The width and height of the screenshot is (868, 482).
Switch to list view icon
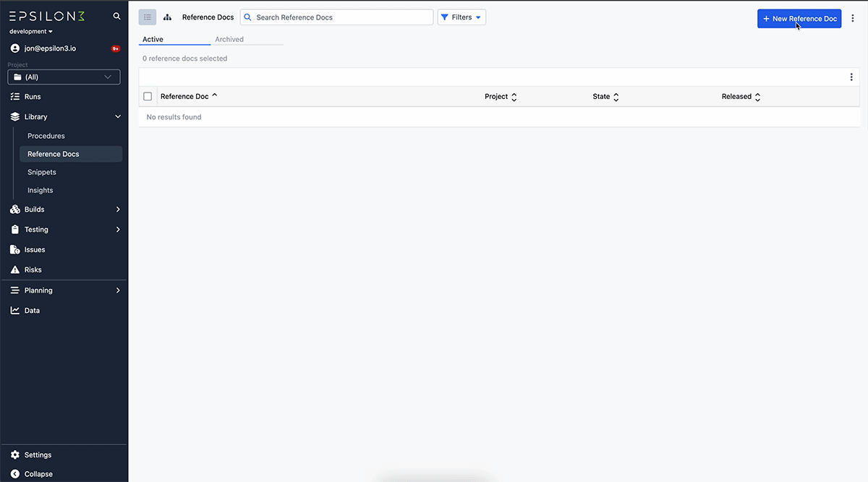pyautogui.click(x=148, y=17)
